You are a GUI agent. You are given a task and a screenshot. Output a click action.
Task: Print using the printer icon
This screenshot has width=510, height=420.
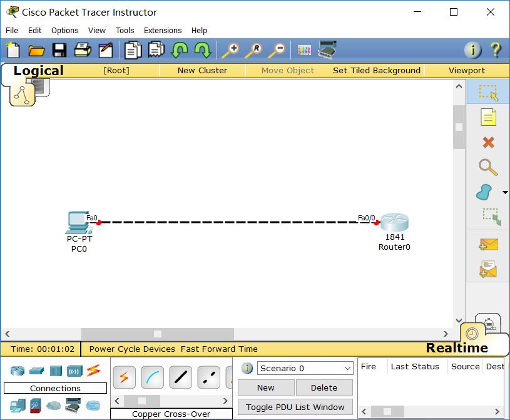[x=83, y=50]
